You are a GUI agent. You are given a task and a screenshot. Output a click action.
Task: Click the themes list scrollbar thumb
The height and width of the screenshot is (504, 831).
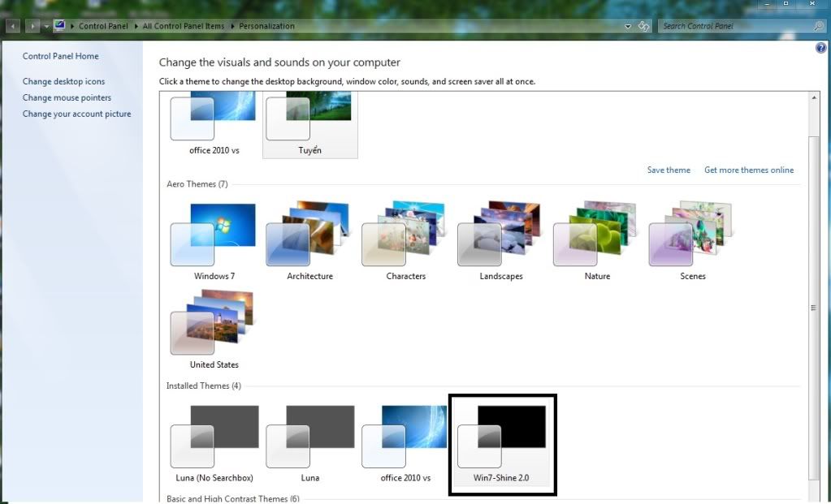814,307
